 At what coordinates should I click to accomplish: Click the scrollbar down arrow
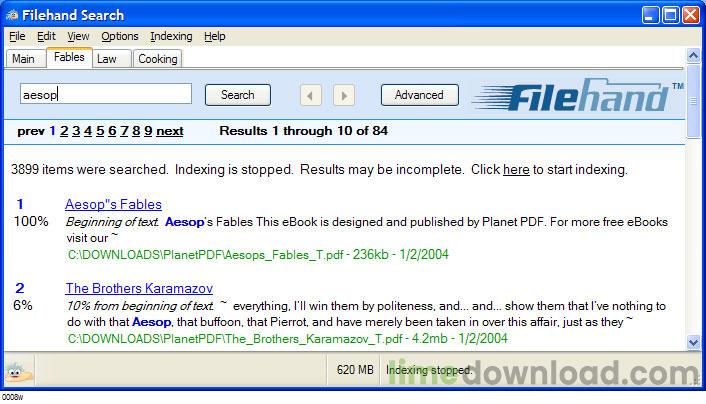click(x=693, y=342)
